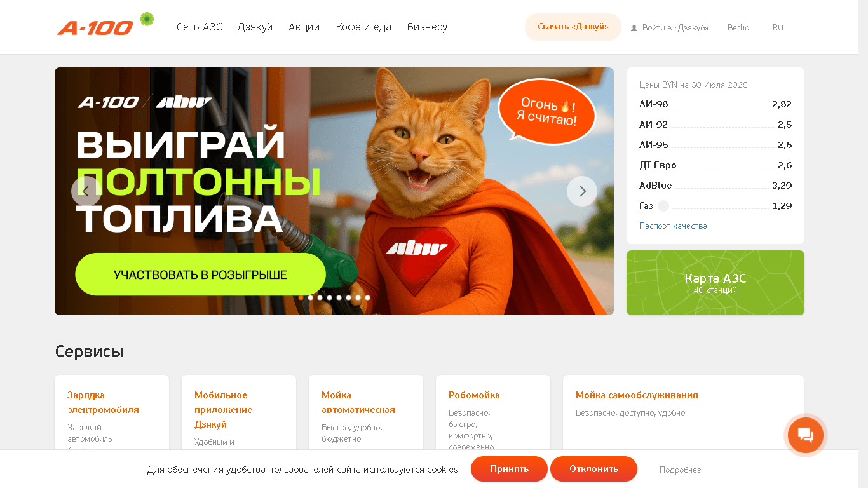Accept cookies with the Принять button
The image size is (868, 488).
coord(509,469)
